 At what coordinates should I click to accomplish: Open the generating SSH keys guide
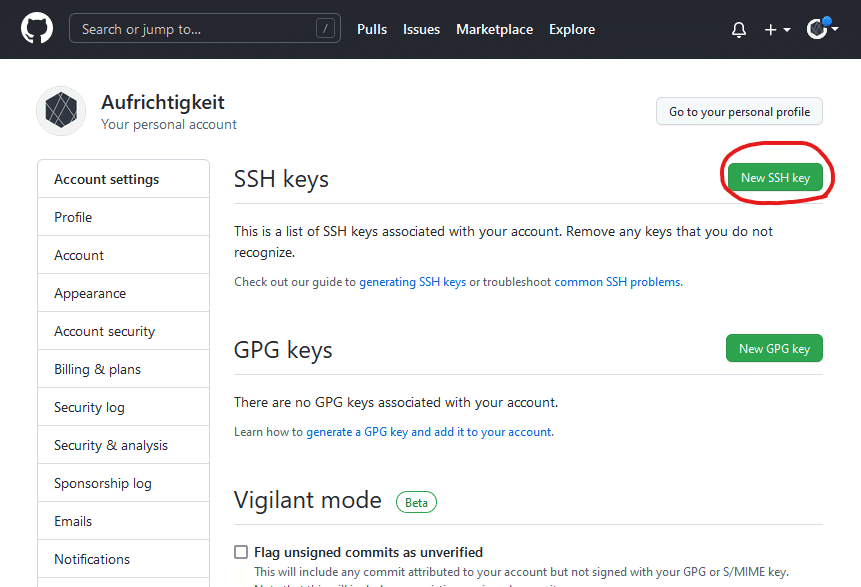412,282
